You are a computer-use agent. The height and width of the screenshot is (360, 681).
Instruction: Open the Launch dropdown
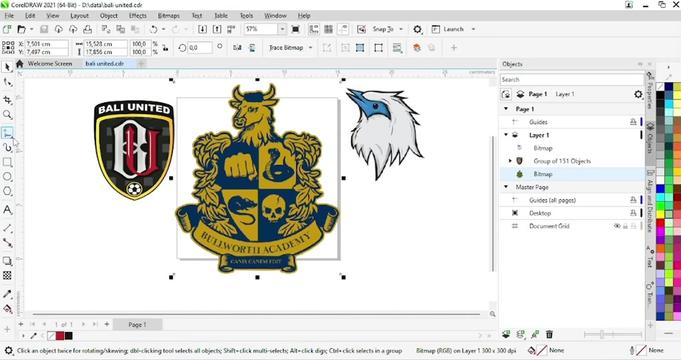pos(473,29)
